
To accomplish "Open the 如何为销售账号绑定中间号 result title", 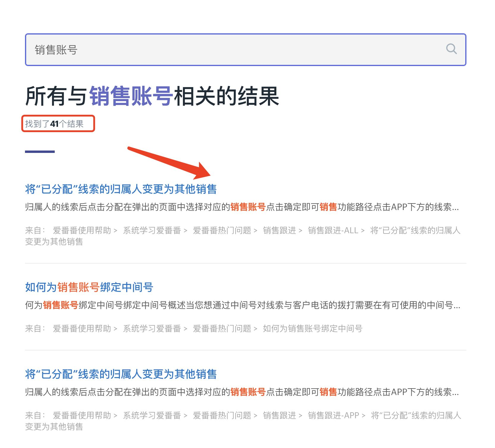I will [x=89, y=287].
